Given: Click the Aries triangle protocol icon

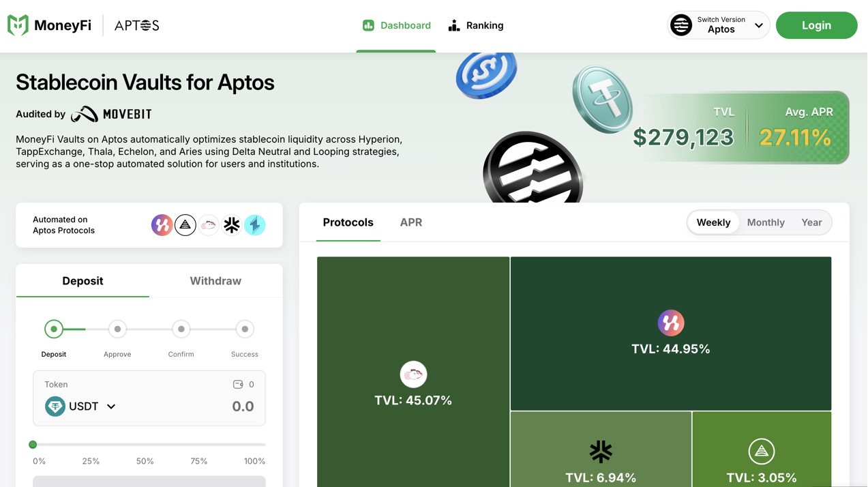Looking at the screenshot, I should (185, 225).
